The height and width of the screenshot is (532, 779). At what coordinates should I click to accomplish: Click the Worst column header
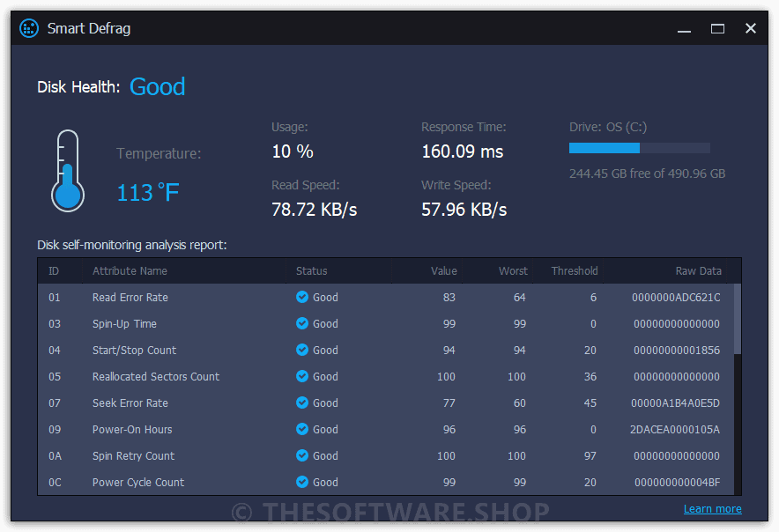[513, 270]
